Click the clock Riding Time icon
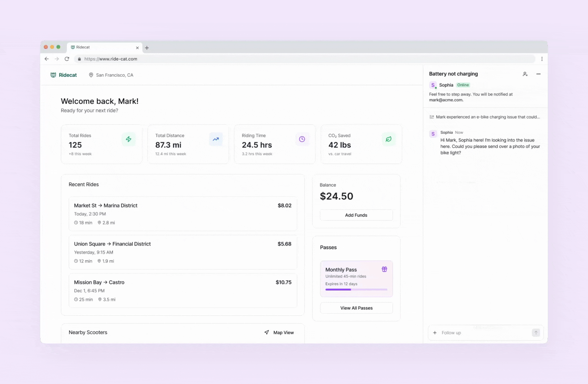 302,139
